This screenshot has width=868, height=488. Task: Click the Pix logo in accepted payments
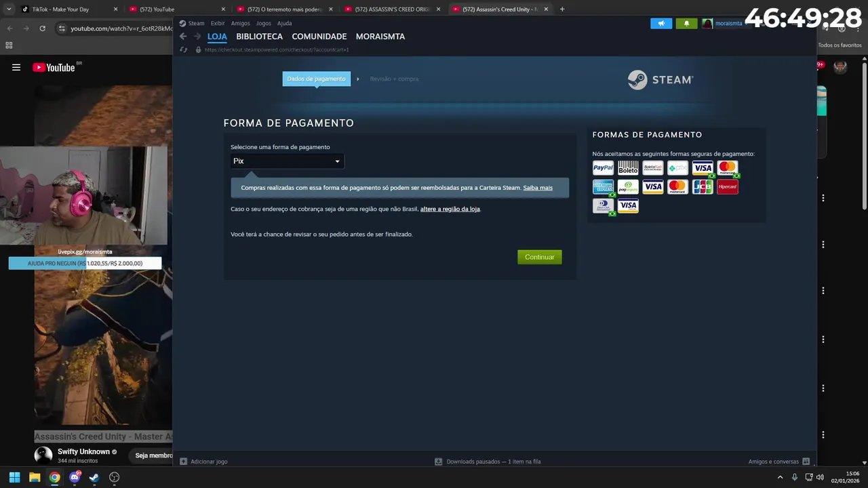tap(677, 168)
